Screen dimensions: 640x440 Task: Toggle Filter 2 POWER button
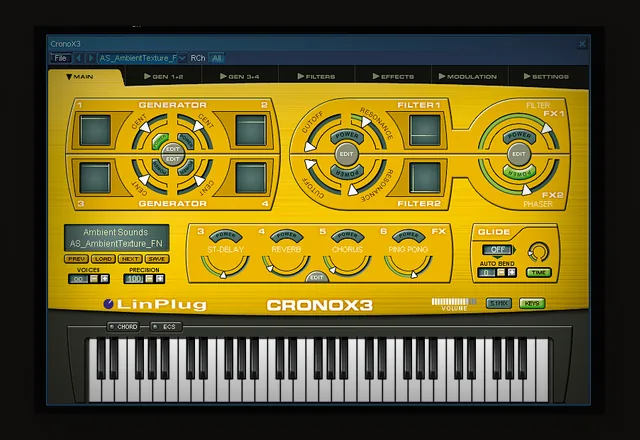[347, 171]
